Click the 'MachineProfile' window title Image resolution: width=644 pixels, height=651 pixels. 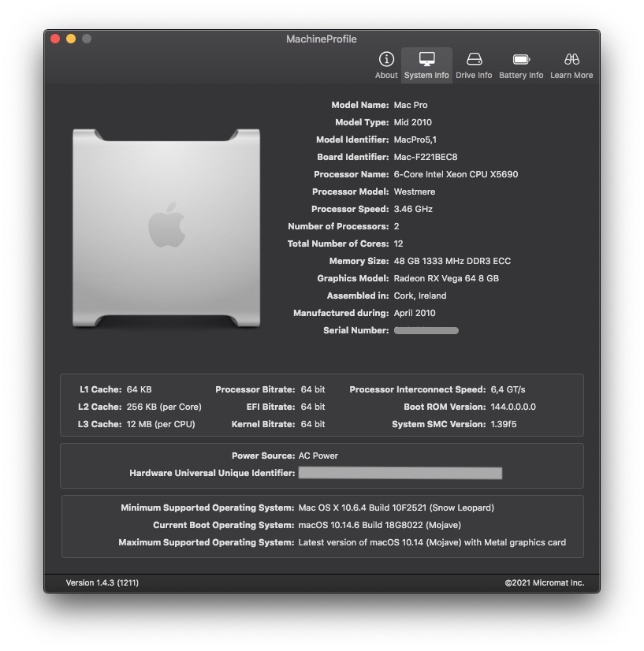tap(322, 39)
